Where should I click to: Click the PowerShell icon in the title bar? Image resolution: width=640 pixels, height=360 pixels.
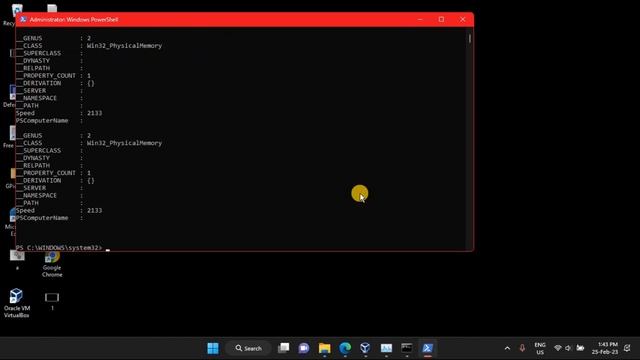pyautogui.click(x=23, y=19)
